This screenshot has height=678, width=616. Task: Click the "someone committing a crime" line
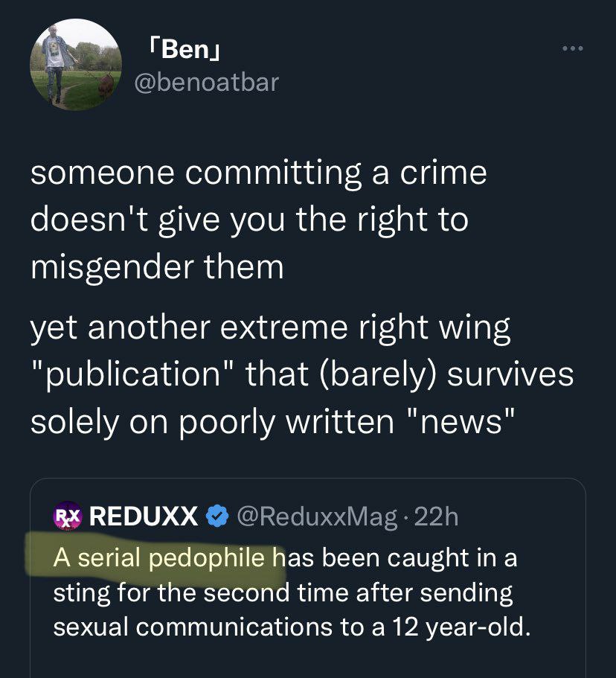258,173
